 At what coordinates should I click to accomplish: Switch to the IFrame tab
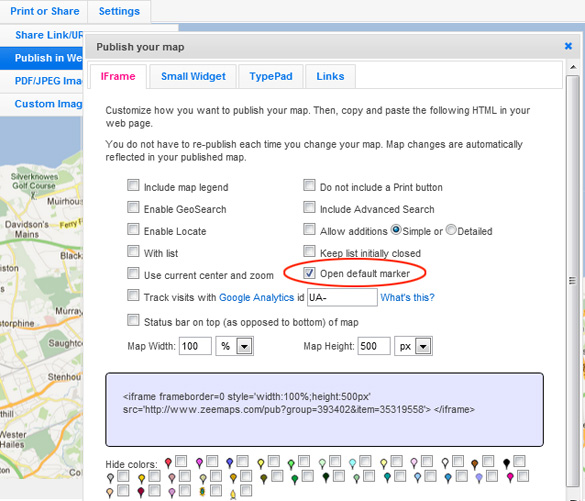click(x=118, y=76)
